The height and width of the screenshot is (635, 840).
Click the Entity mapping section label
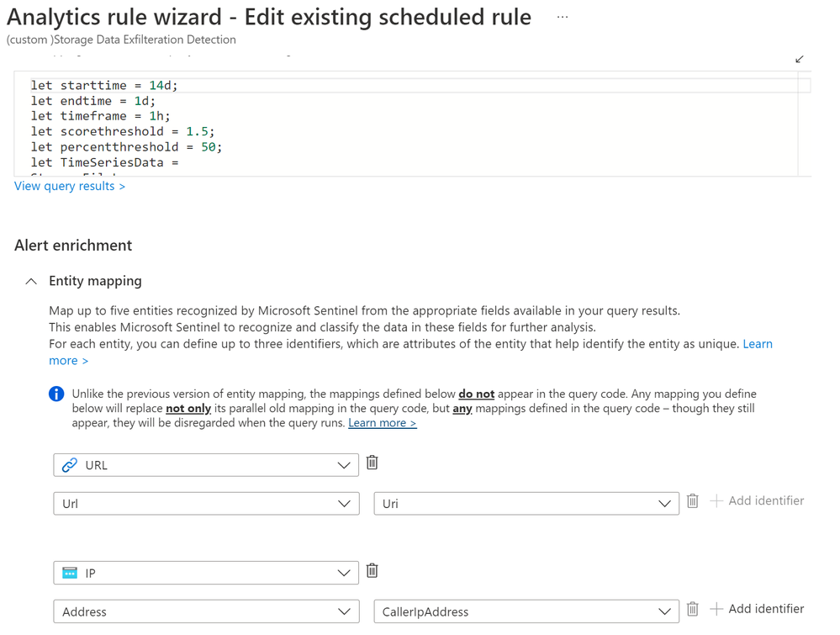(95, 281)
